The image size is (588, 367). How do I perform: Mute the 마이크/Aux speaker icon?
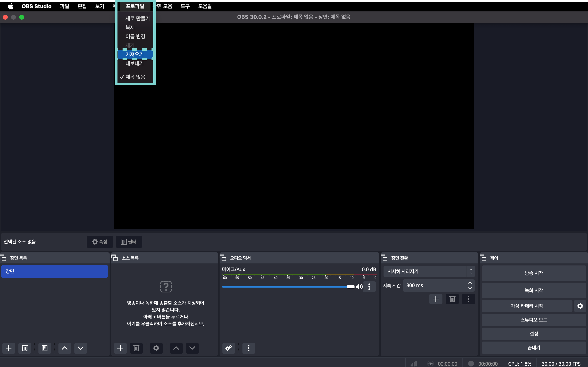359,287
